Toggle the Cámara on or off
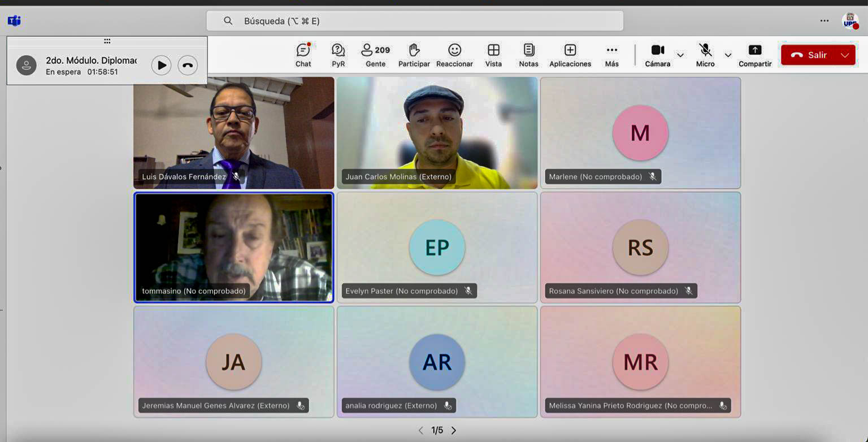Viewport: 868px width, 442px height. pos(658,55)
